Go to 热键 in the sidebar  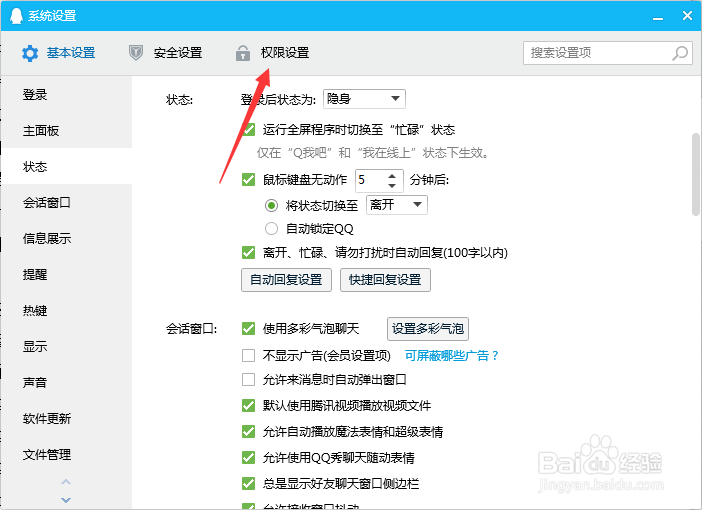66,310
